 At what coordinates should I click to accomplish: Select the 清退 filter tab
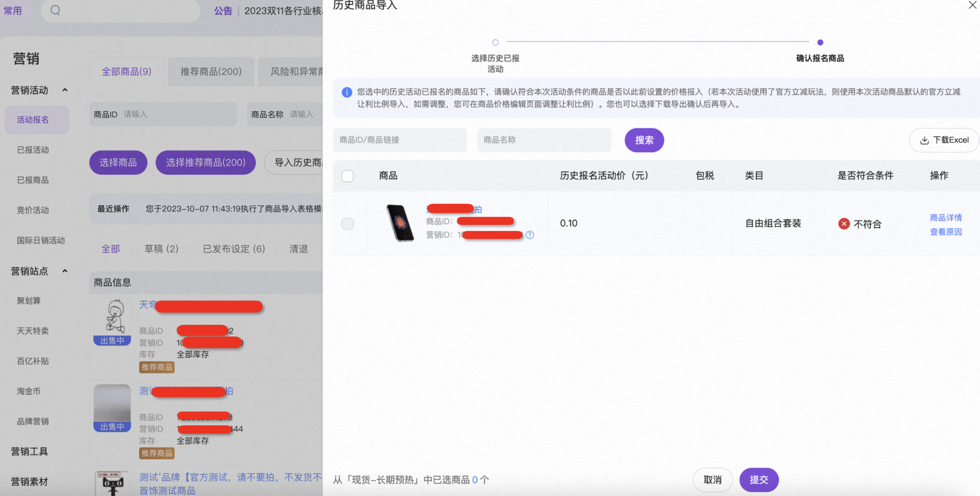coord(299,249)
